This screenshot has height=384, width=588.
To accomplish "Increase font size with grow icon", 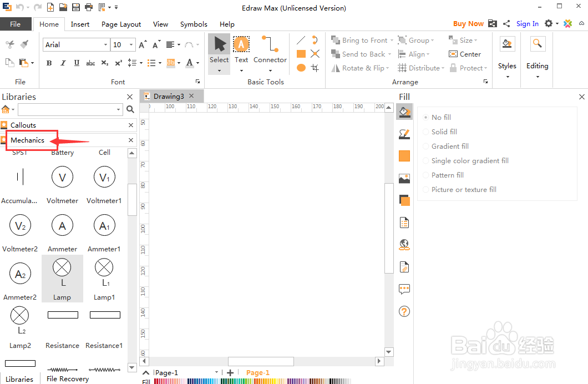I will [143, 44].
